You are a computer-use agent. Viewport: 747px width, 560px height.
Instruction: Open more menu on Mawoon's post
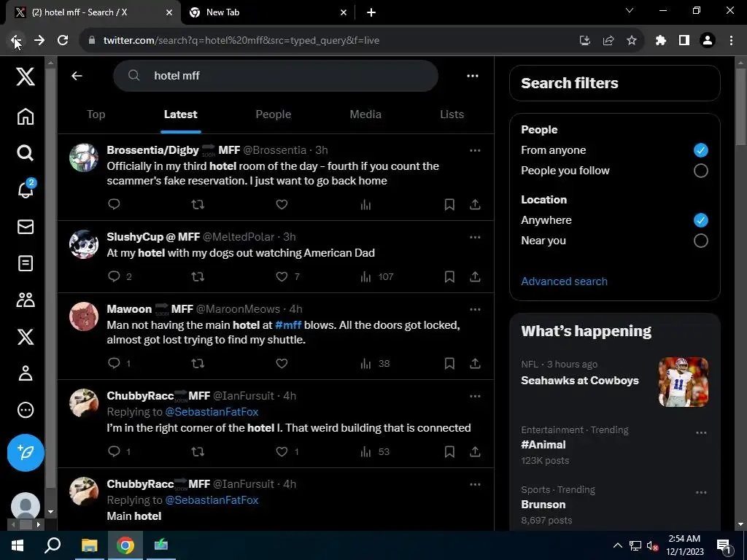click(475, 309)
